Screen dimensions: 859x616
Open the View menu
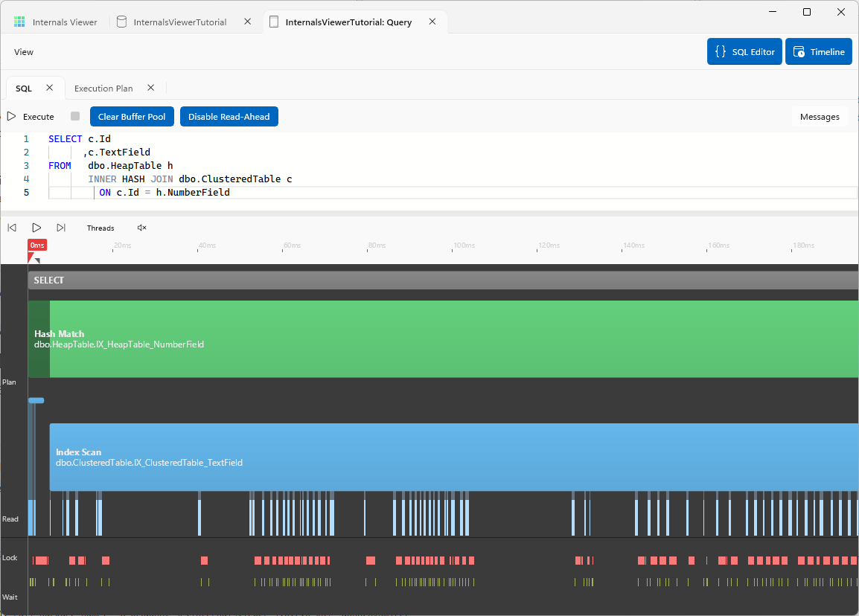(x=24, y=52)
